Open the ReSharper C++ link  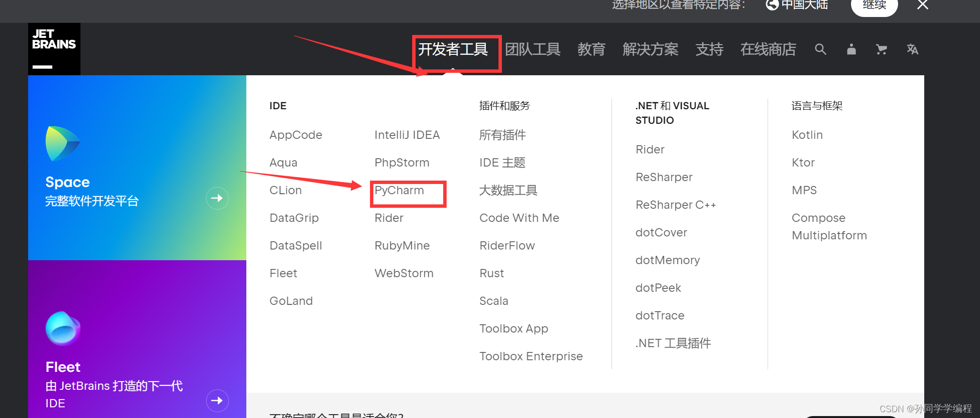pos(675,205)
